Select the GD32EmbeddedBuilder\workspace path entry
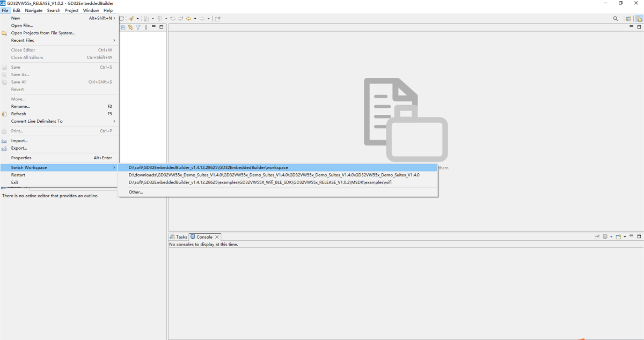Viewport: 644px width, 340px height. pyautogui.click(x=208, y=168)
